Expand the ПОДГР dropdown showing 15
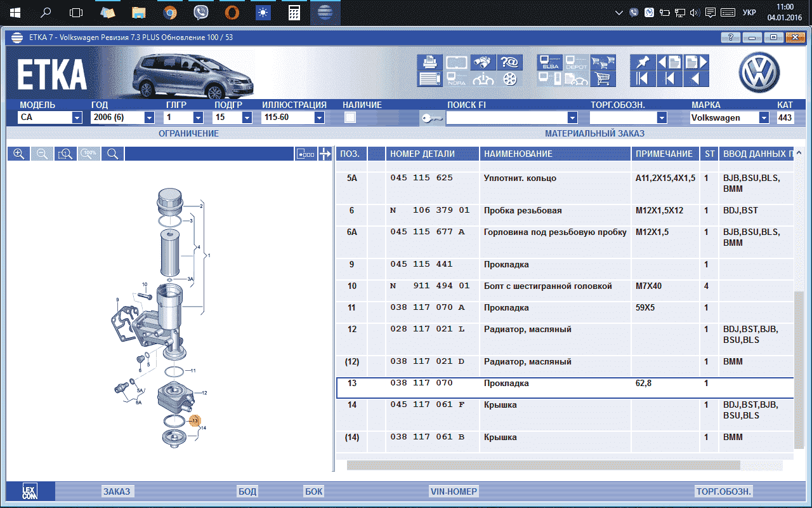 pyautogui.click(x=246, y=117)
